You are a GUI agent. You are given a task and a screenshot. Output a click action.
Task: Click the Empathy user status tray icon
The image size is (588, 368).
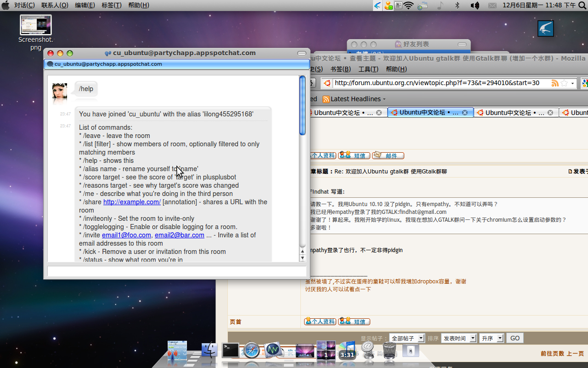[389, 6]
